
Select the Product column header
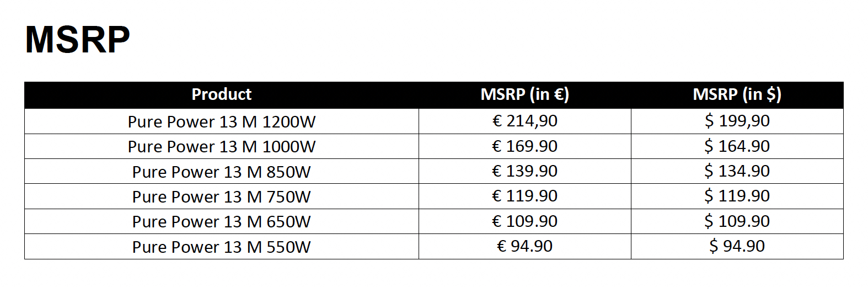[x=221, y=94]
